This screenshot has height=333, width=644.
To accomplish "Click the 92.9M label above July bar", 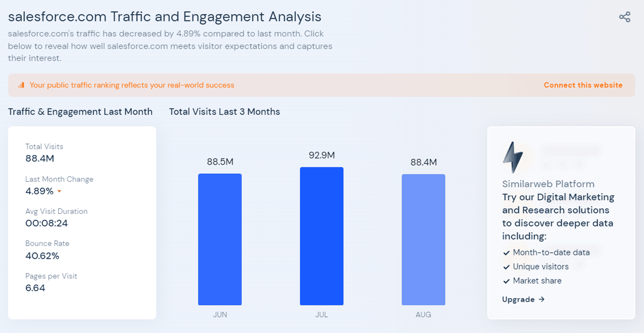I will point(322,155).
